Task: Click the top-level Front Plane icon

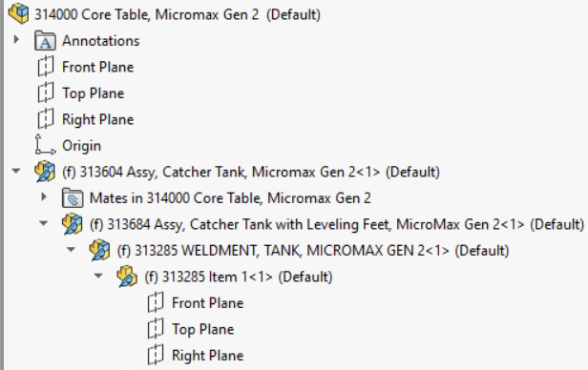Action: pyautogui.click(x=46, y=67)
